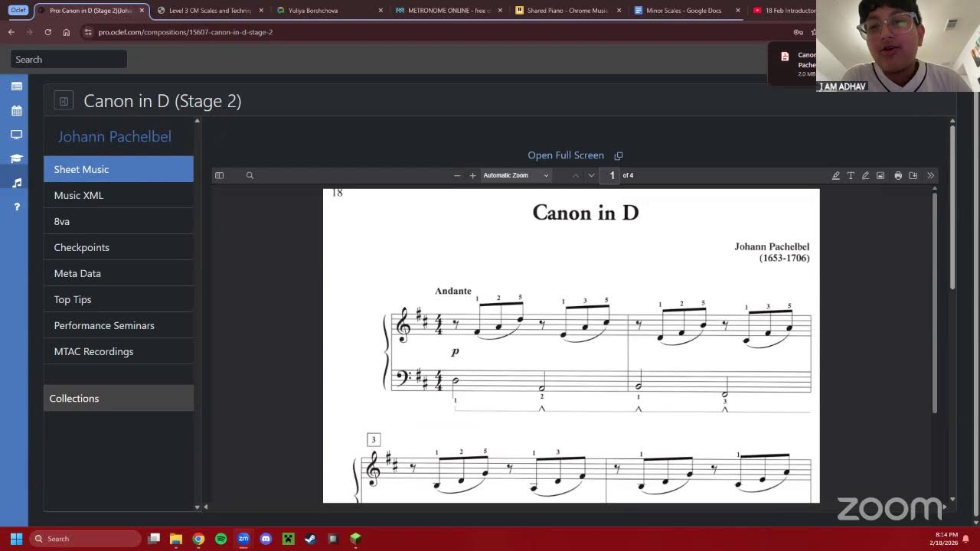Click the address bar URL
Image resolution: width=980 pixels, height=551 pixels.
click(x=185, y=32)
